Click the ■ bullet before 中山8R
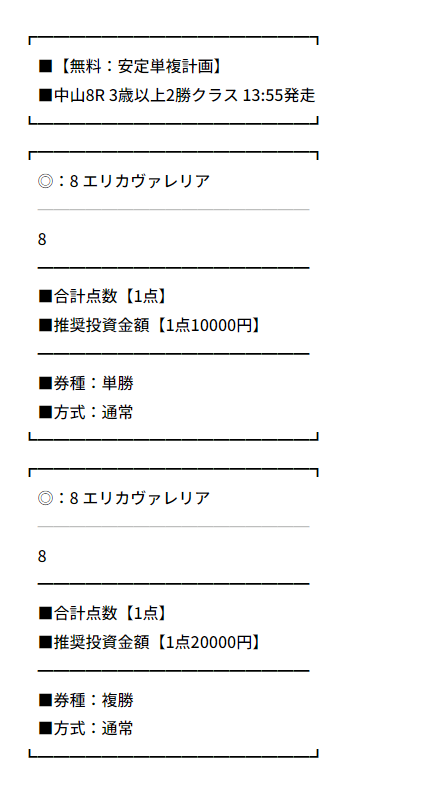This screenshot has width=431, height=791. (x=45, y=95)
